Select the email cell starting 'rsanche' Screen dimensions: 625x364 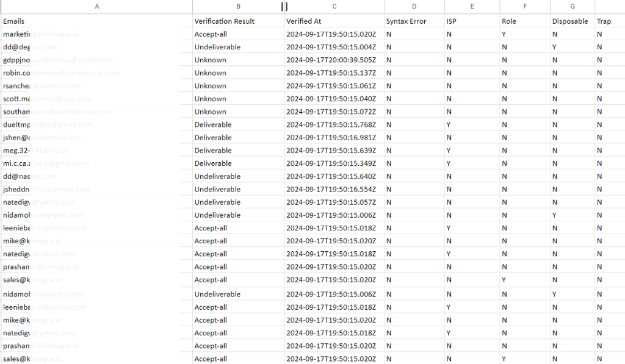(x=96, y=86)
